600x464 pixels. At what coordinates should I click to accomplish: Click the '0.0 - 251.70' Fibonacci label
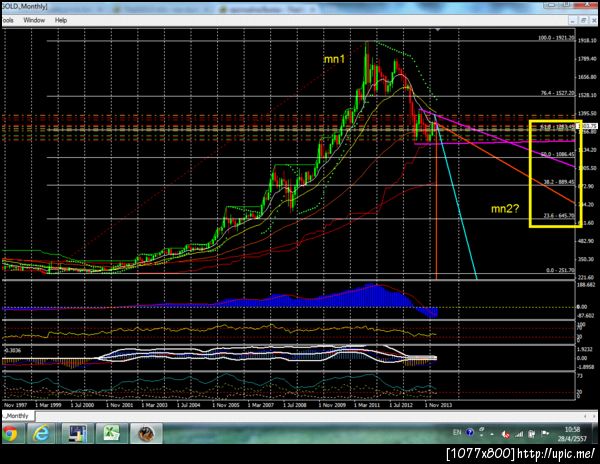(560, 270)
